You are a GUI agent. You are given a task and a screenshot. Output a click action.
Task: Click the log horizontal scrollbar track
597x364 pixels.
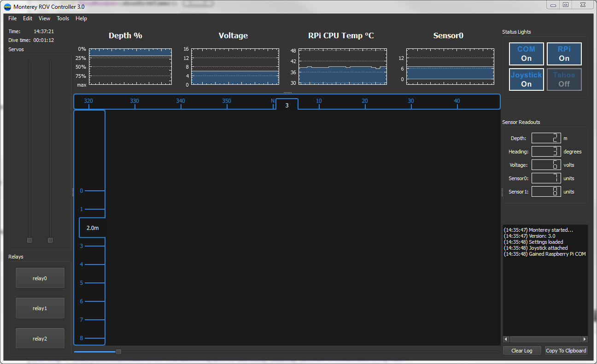click(545, 340)
